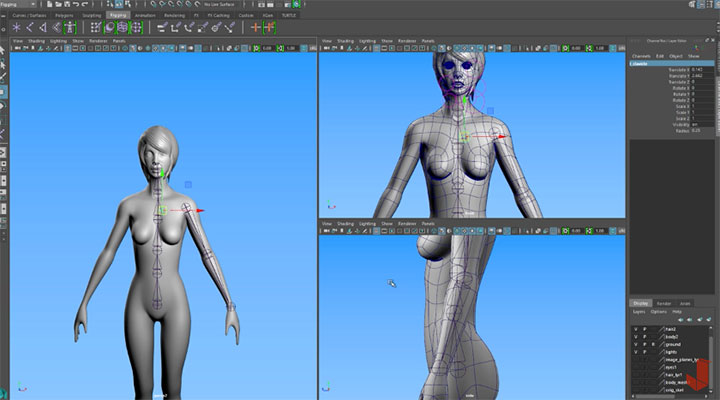720x400 pixels.
Task: Click the Translate X value field
Action: point(702,70)
